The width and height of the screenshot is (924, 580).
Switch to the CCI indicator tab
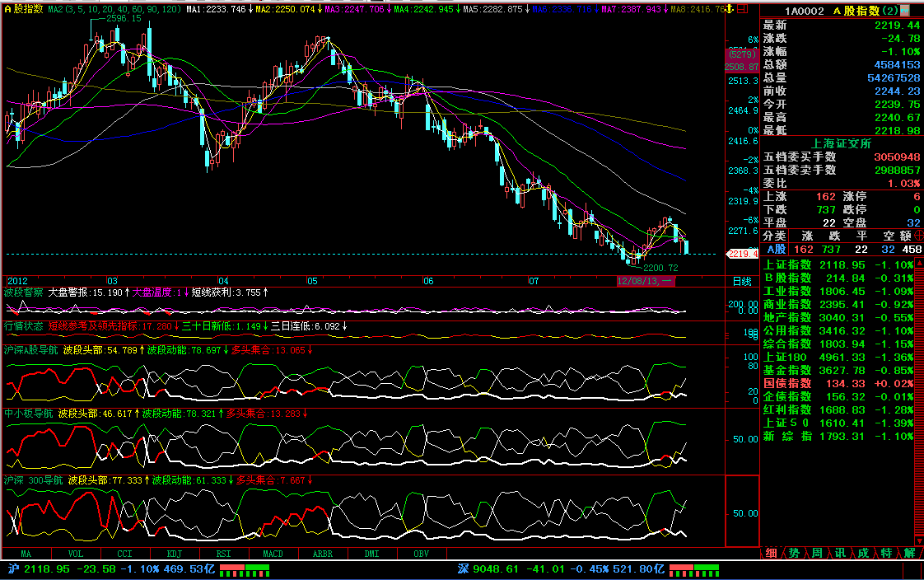pos(124,554)
